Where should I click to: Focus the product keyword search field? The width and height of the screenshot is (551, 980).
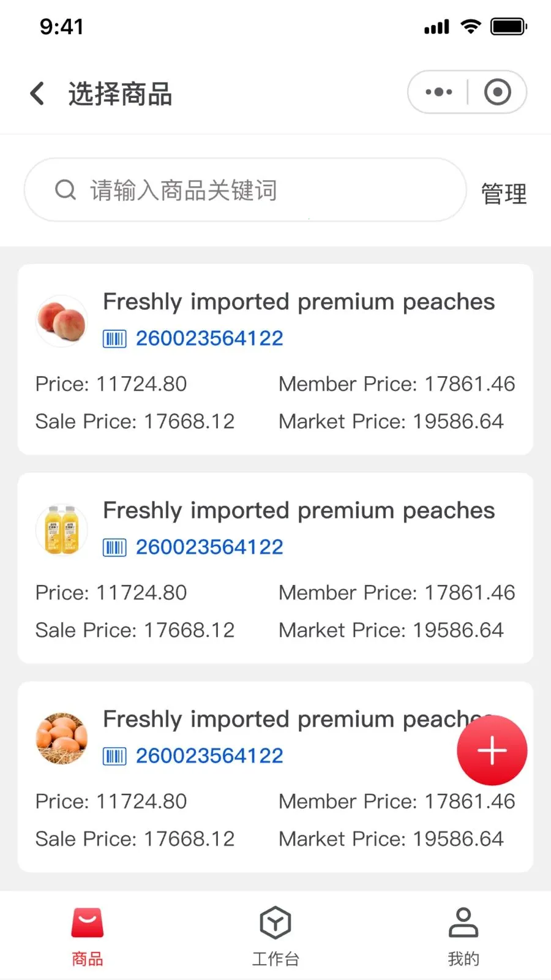click(257, 190)
